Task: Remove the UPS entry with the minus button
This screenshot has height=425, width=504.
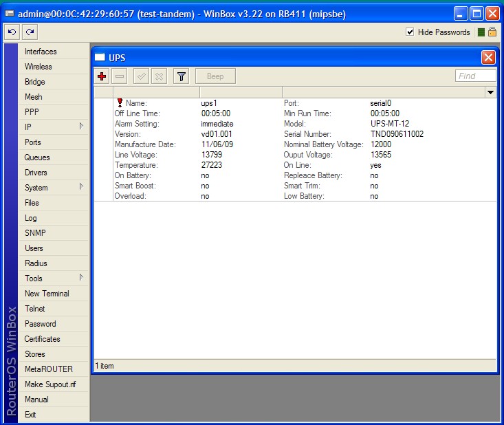Action: (120, 76)
